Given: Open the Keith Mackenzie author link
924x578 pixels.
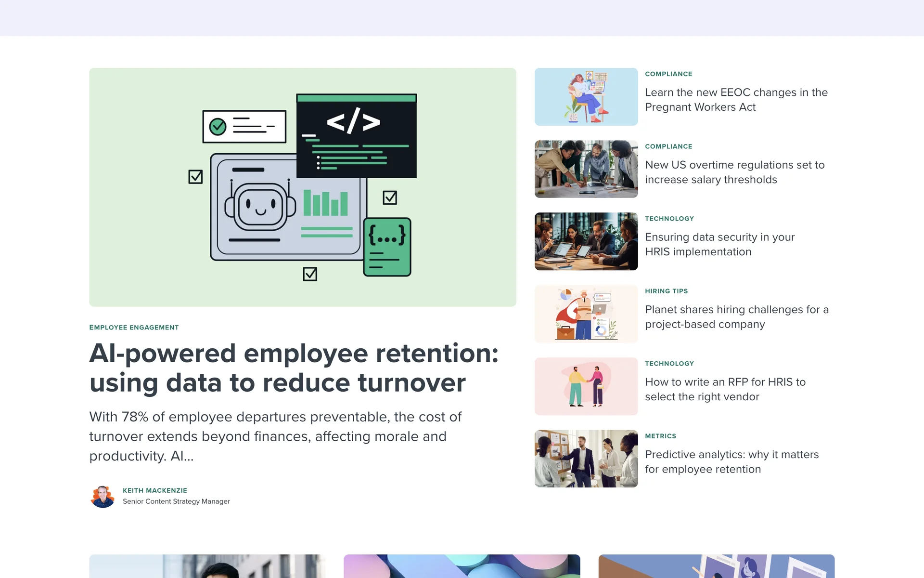Looking at the screenshot, I should (x=154, y=490).
